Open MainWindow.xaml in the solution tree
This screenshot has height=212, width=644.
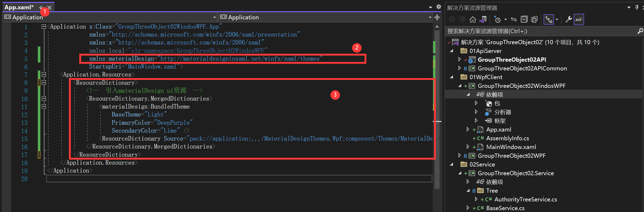click(511, 147)
